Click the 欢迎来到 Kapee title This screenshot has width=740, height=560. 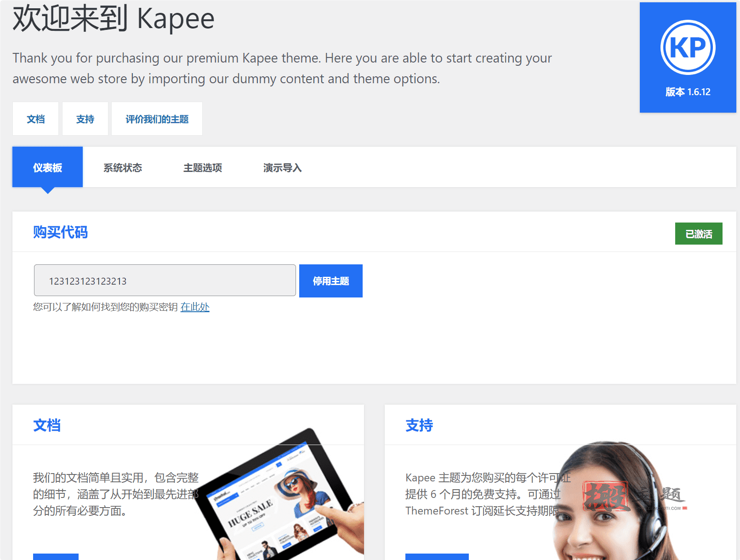[x=114, y=18]
